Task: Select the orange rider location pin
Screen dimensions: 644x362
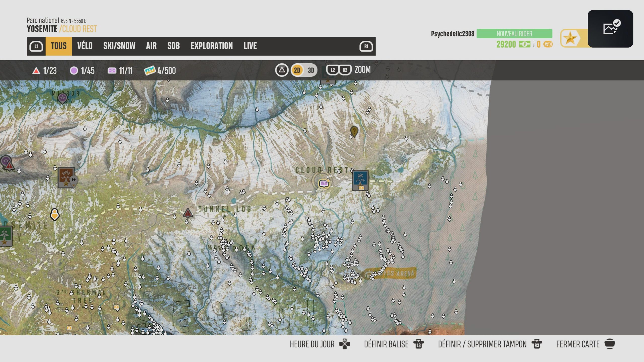Action: click(55, 214)
